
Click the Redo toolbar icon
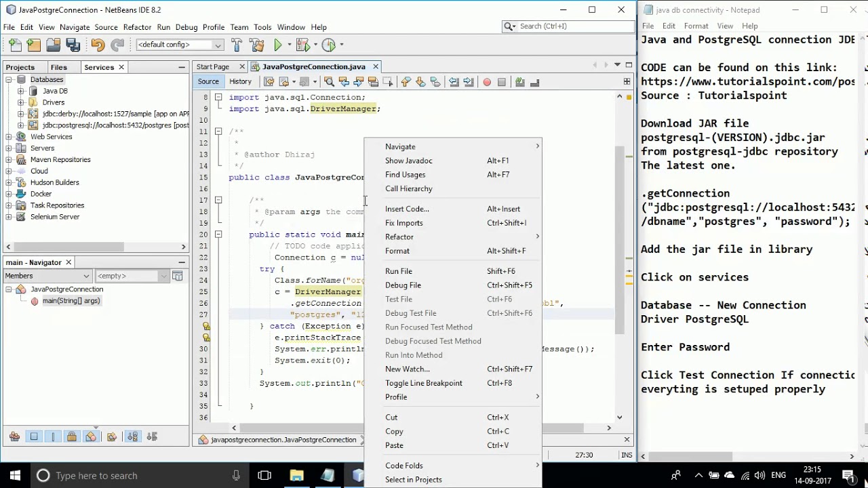(x=117, y=45)
